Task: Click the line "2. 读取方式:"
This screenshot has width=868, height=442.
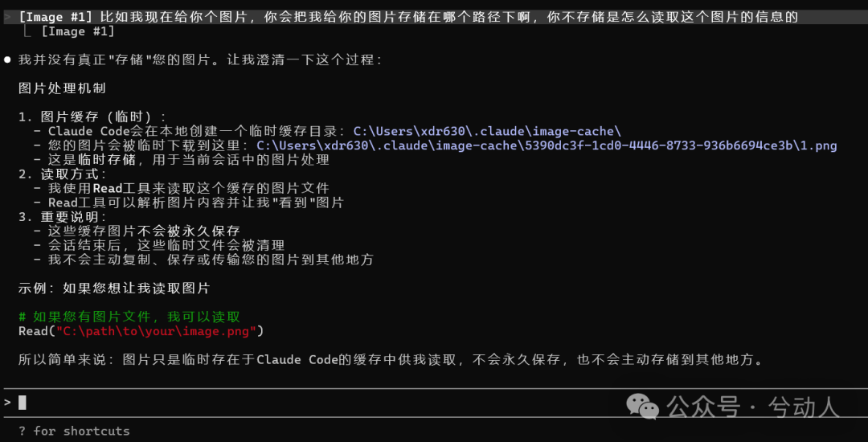Action: 63,174
